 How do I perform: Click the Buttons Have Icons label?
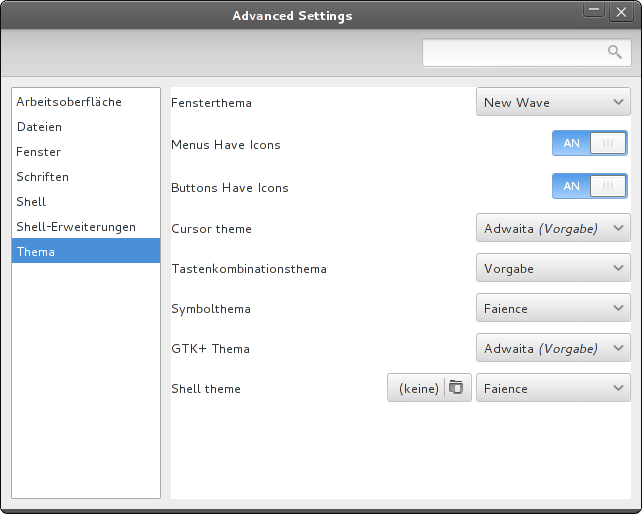tap(230, 188)
